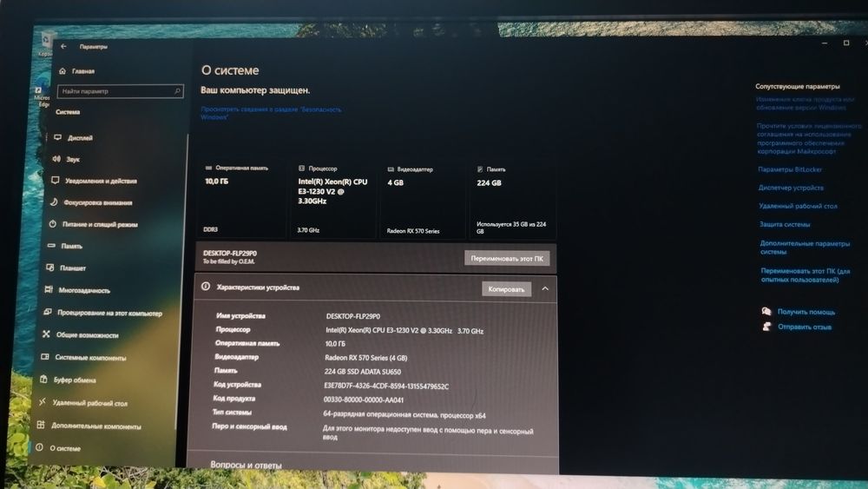
Task: Open Диспетчер устройств link
Action: point(791,188)
